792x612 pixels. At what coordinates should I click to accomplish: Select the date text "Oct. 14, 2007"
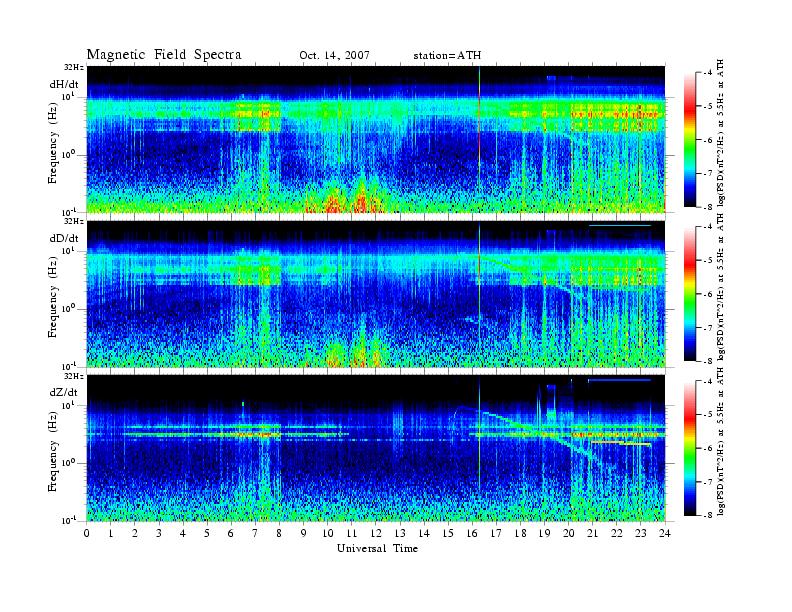pos(334,56)
